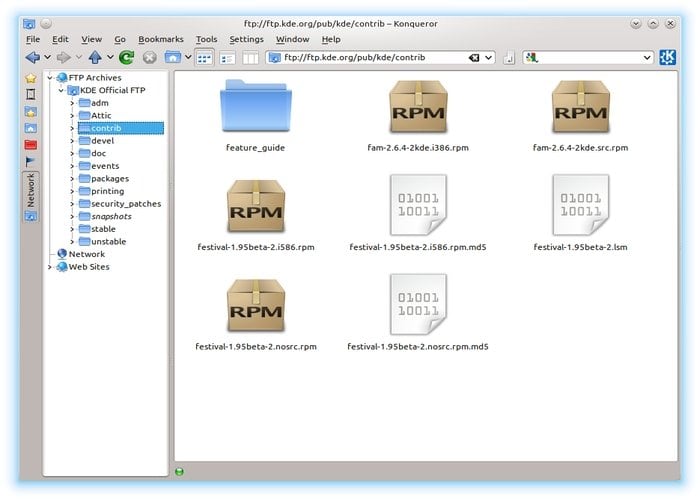Open the search provider icon
700x500 pixels.
[x=532, y=58]
